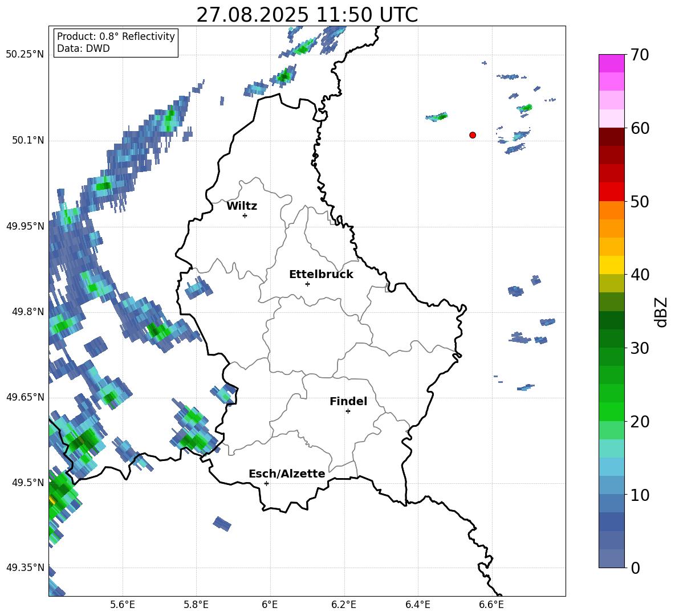Click the 6°E longitude label
The height and width of the screenshot is (616, 675).
pos(270,605)
